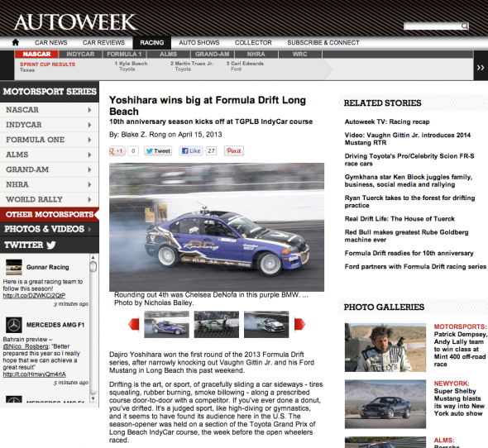Switch to WRC results tab
Viewport: 488px width, 448px height.
299,54
